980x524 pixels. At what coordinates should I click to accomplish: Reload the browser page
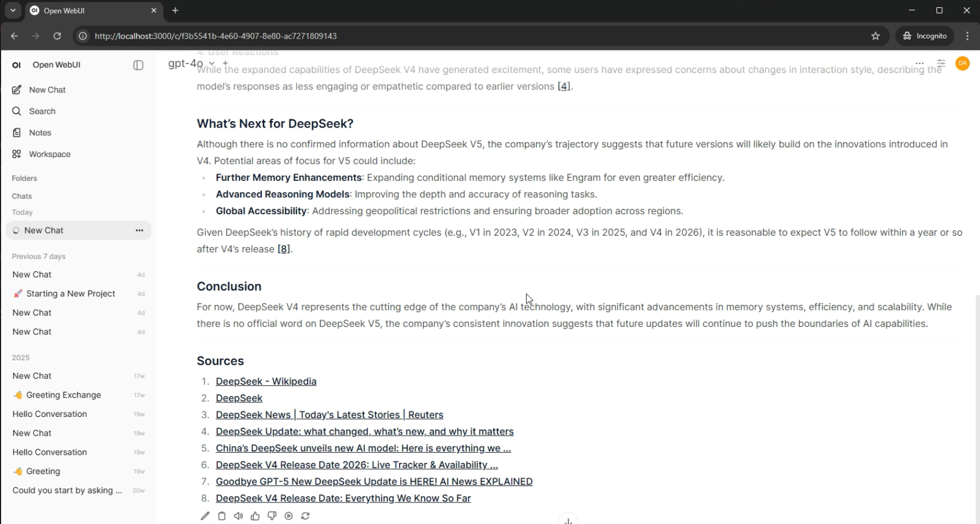point(57,36)
